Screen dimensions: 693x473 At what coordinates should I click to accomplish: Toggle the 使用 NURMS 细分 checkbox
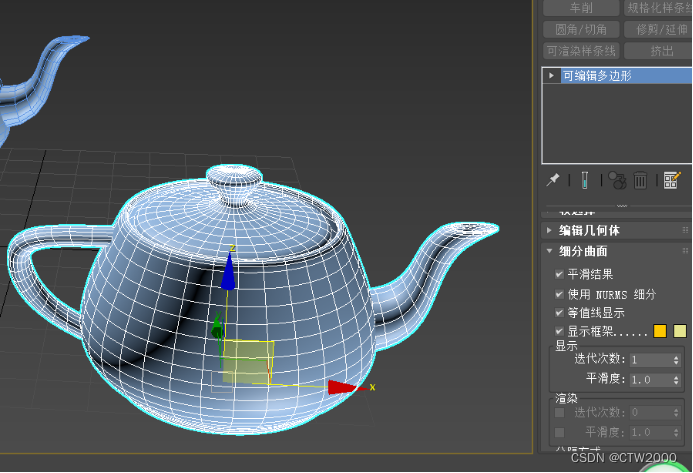[560, 294]
